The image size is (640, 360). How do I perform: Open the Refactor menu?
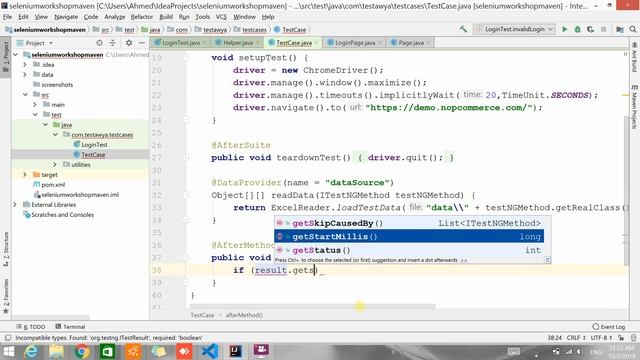pyautogui.click(x=142, y=17)
